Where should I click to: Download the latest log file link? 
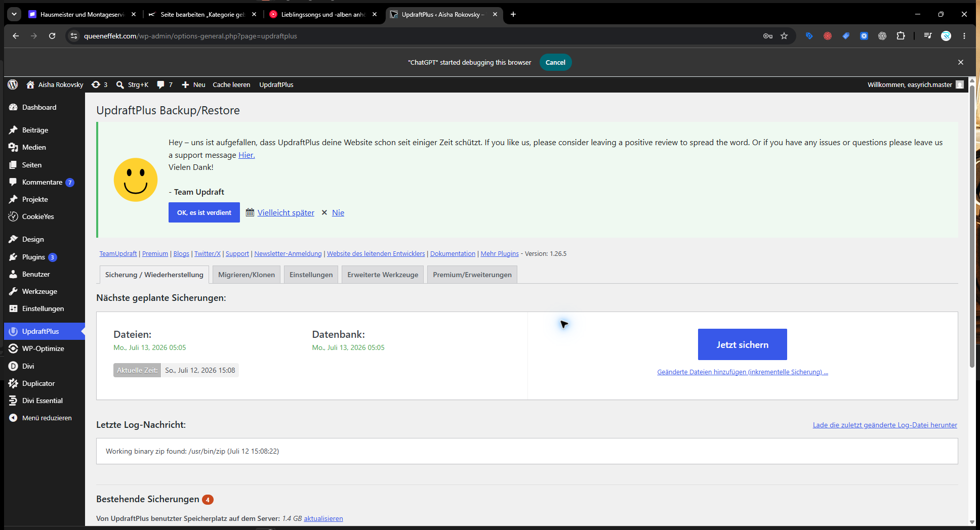pos(885,425)
